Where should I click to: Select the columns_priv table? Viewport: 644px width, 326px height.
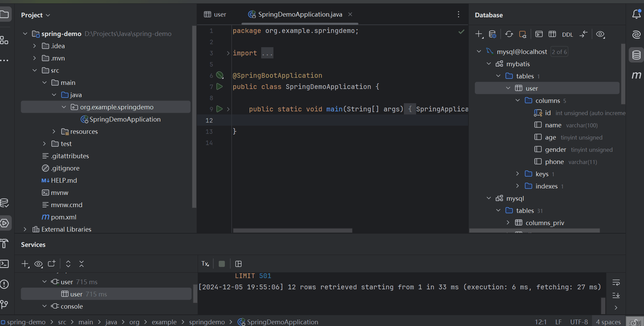click(545, 223)
